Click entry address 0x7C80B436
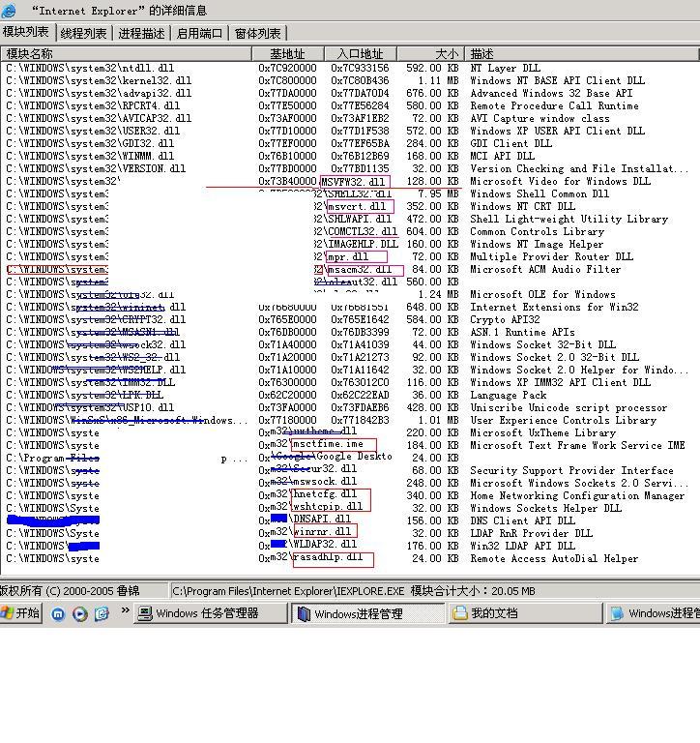This screenshot has height=743, width=700. coord(360,80)
